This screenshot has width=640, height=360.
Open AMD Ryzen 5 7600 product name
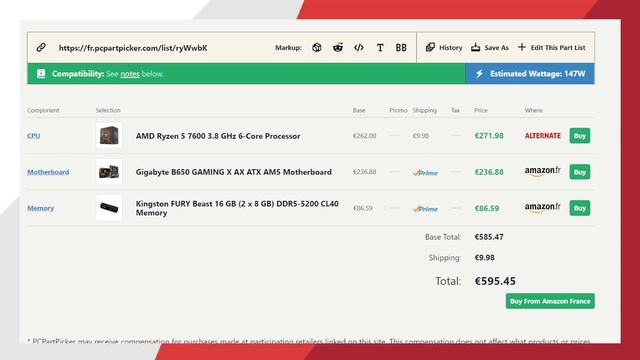[218, 136]
